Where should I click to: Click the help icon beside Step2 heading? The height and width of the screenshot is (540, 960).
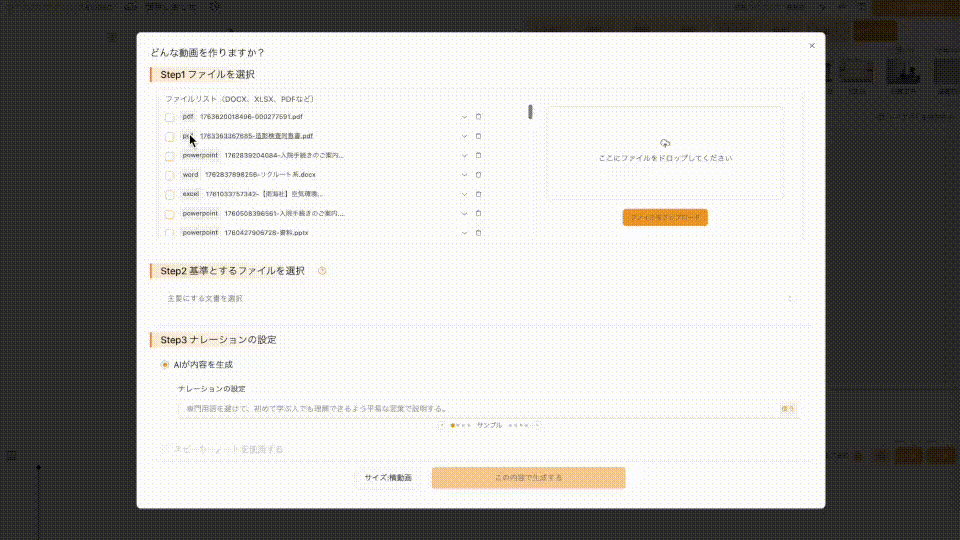click(322, 271)
